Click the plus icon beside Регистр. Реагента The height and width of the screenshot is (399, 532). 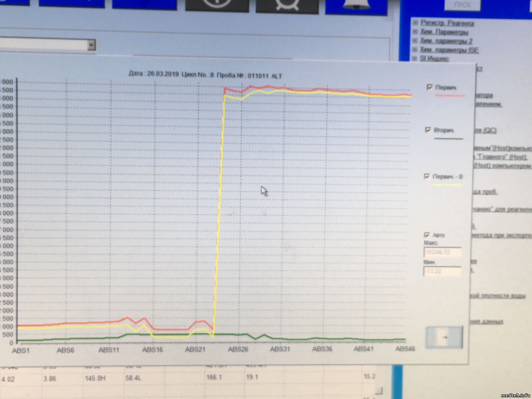pos(415,23)
